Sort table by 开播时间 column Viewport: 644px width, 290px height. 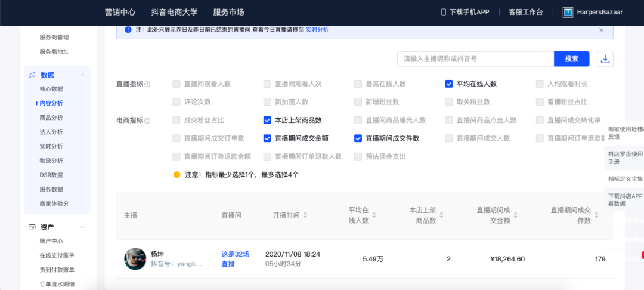(x=305, y=215)
